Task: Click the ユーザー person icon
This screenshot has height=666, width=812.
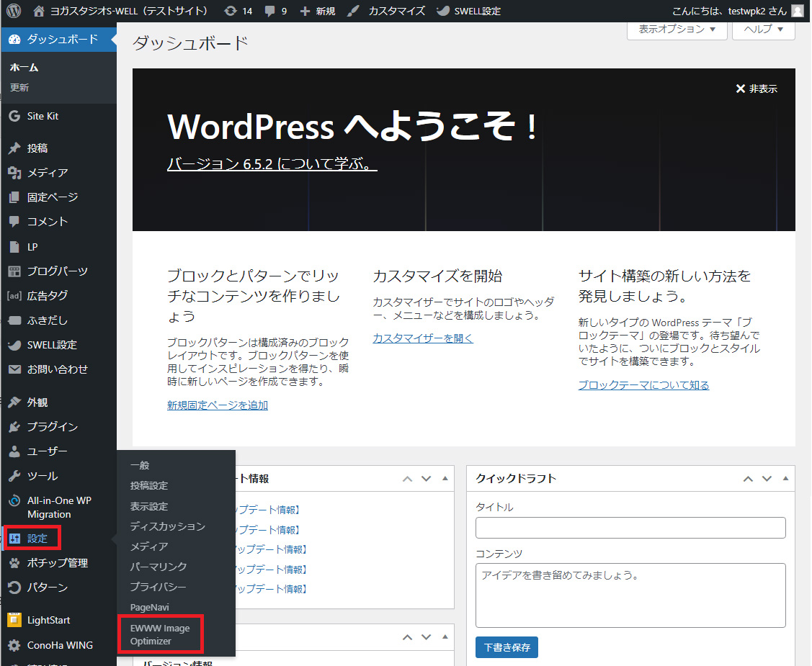Action: [x=14, y=451]
